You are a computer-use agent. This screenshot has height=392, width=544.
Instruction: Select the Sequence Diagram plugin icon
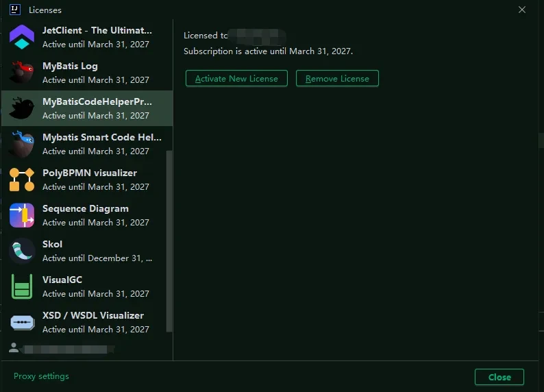(21, 215)
